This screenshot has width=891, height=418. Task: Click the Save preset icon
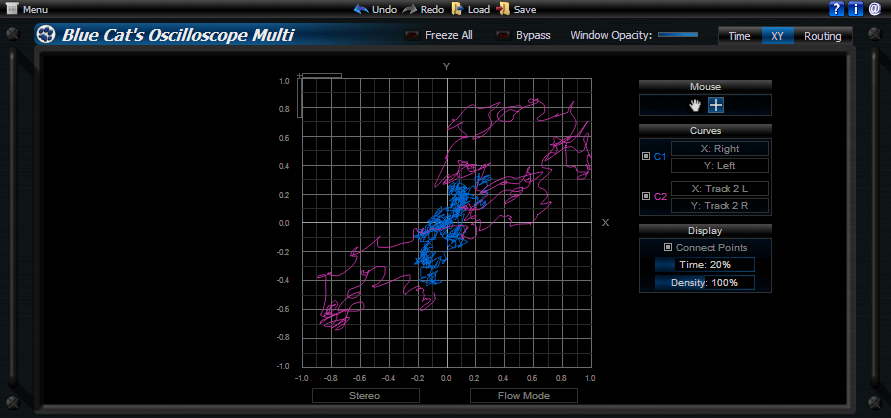(503, 9)
